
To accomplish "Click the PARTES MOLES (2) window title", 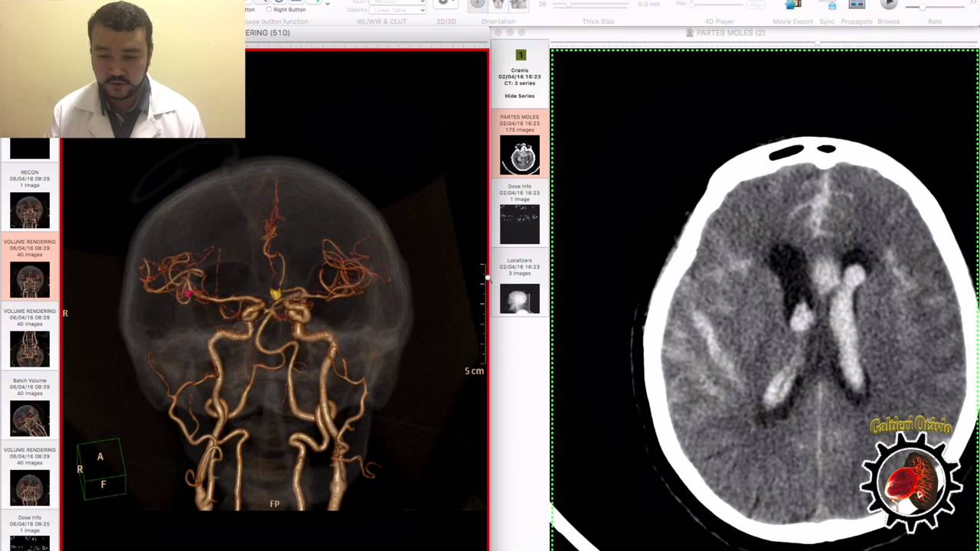I will pos(730,33).
